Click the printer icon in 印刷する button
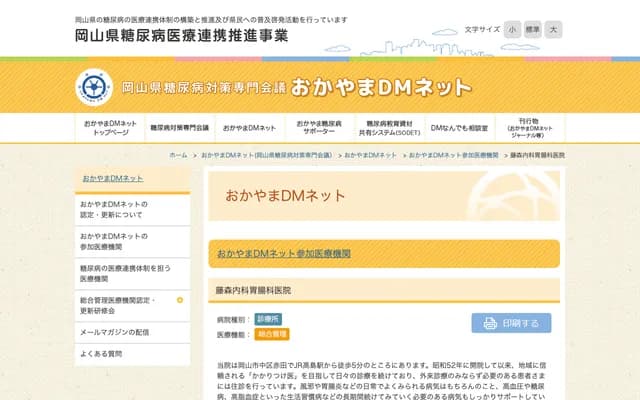Image resolution: width=640 pixels, height=400 pixels. coord(490,323)
